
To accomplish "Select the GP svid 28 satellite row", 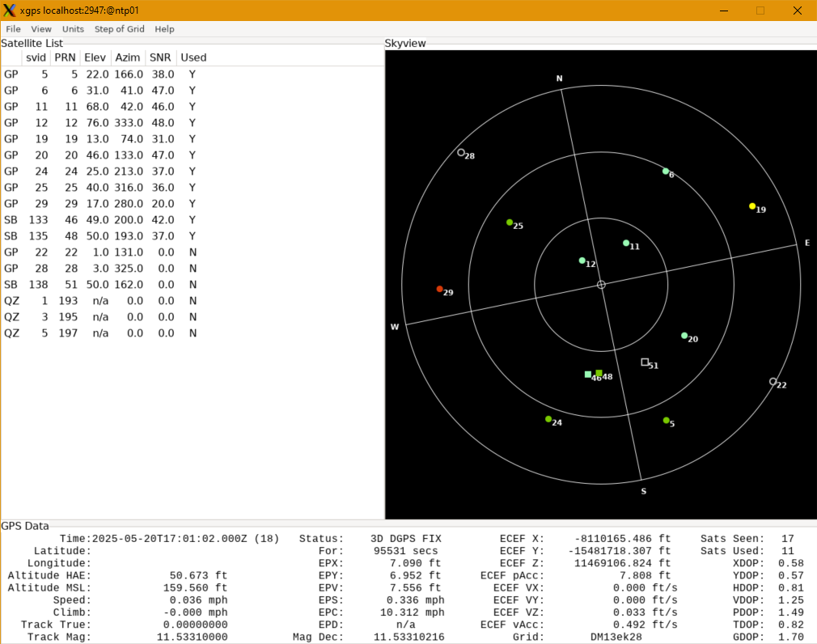I will coord(193,269).
